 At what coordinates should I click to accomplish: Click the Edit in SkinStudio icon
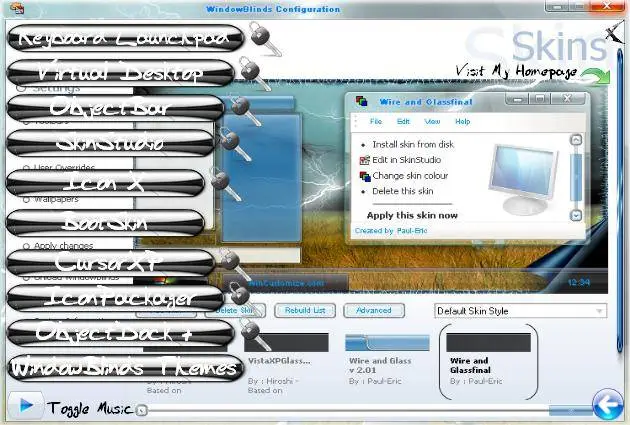364,160
